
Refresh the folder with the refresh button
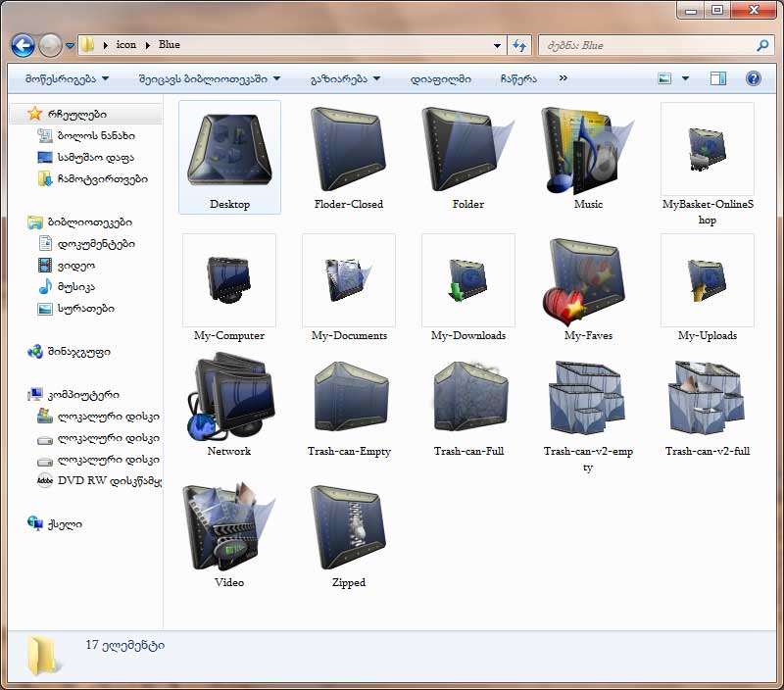[x=519, y=45]
